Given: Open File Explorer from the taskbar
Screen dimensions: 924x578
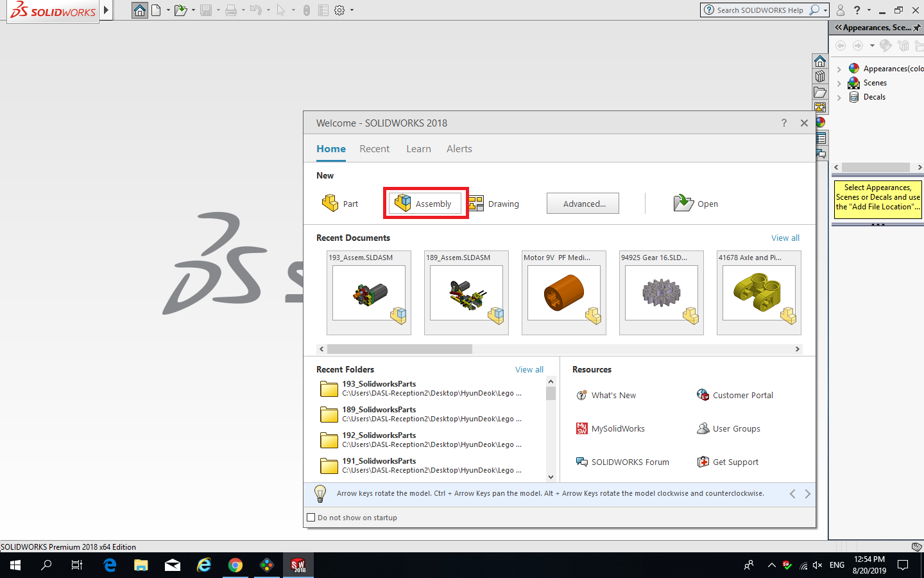Looking at the screenshot, I should [141, 565].
